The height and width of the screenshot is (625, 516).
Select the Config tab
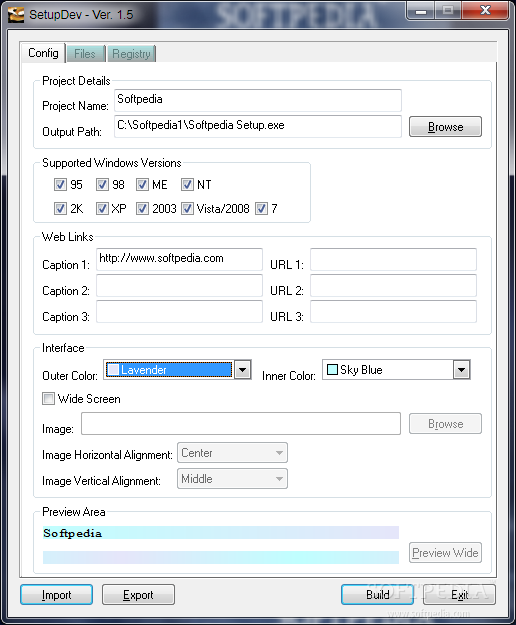(x=43, y=53)
